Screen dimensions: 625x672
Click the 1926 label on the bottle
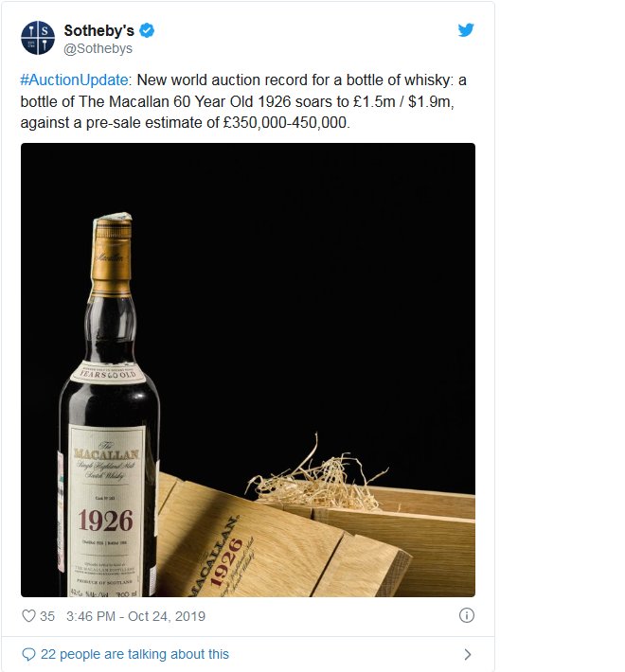(106, 521)
